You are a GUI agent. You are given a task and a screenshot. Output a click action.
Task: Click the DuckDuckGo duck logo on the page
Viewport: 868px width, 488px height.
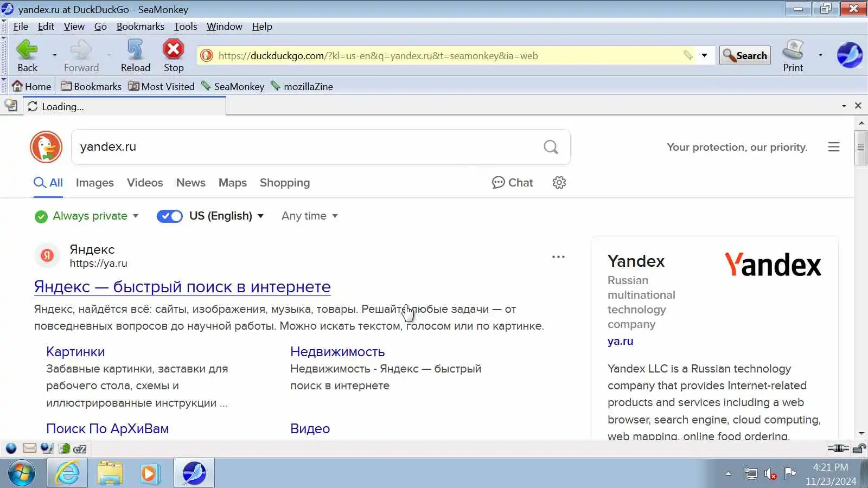tap(46, 147)
